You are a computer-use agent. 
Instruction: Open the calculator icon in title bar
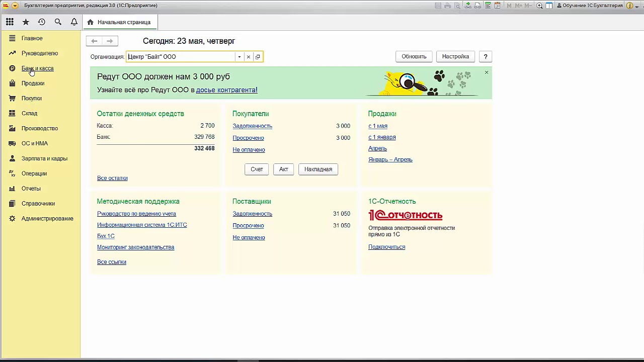click(x=488, y=6)
